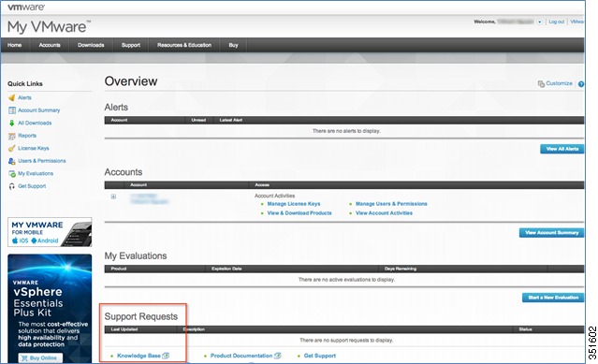Screen dimensions: 598x364
Task: Open the Reports quick link
Action: (x=27, y=136)
